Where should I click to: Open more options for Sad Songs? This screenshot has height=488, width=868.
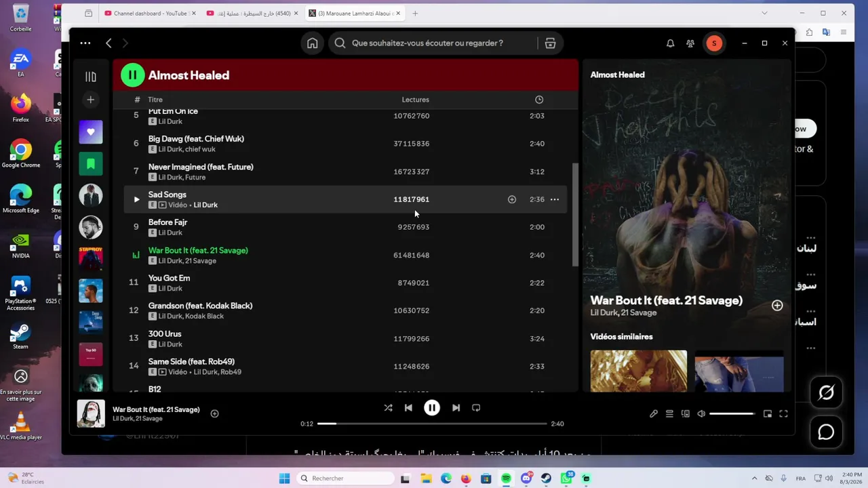[555, 199]
